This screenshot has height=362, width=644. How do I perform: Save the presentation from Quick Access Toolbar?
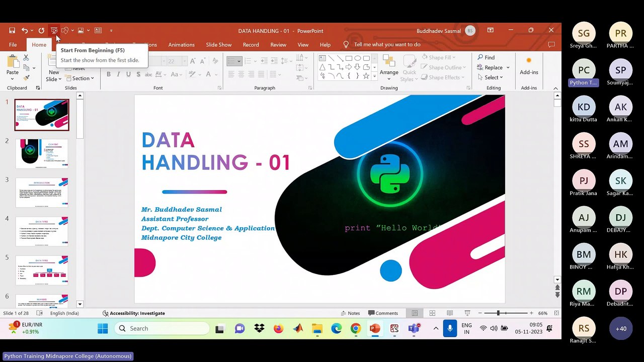(12, 31)
